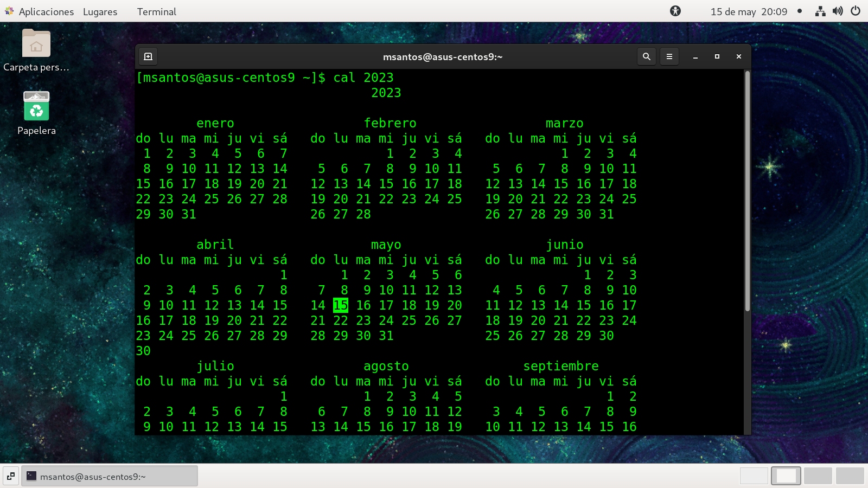Open the Aplicaciones menu

[40, 11]
